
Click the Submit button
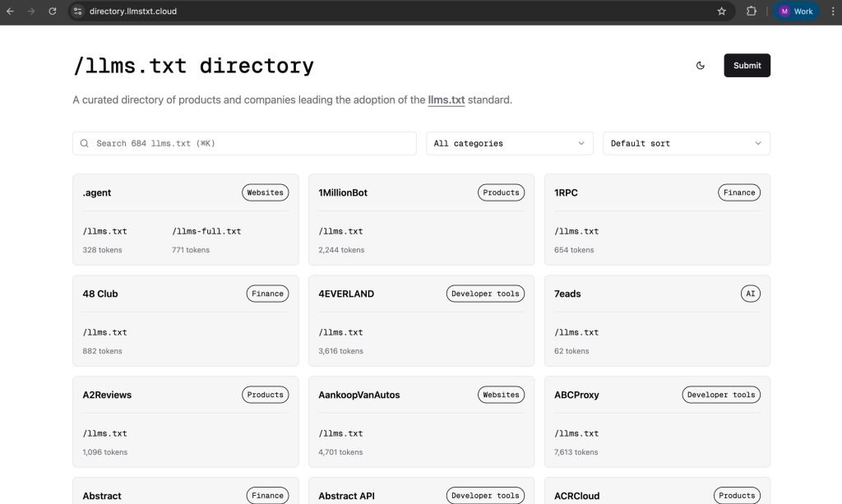click(x=747, y=66)
